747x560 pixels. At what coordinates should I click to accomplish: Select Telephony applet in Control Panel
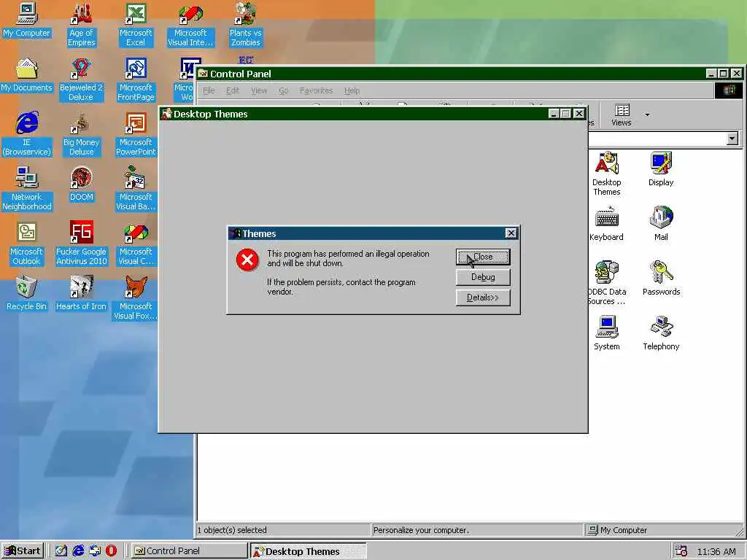(x=661, y=333)
